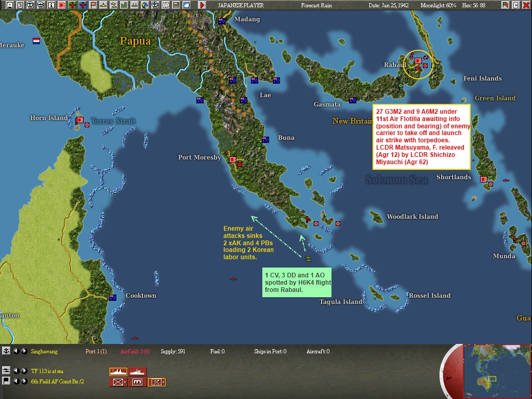532x399 pixels.
Task: Open the 'TF 113 is at sea' link
Action: pos(47,371)
